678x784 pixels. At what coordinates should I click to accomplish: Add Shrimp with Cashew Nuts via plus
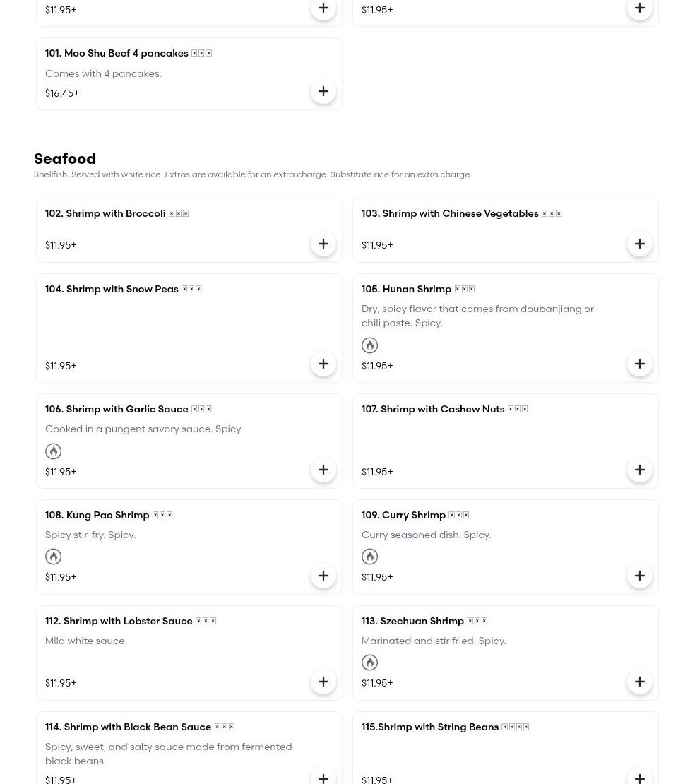pyautogui.click(x=640, y=470)
